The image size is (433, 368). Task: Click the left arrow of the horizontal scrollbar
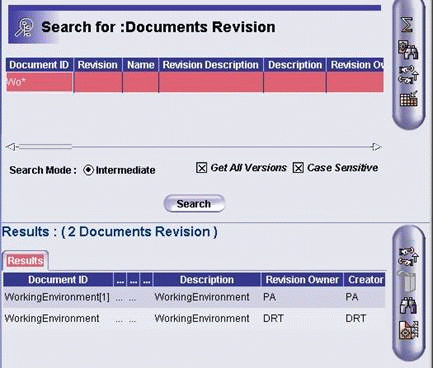point(11,147)
